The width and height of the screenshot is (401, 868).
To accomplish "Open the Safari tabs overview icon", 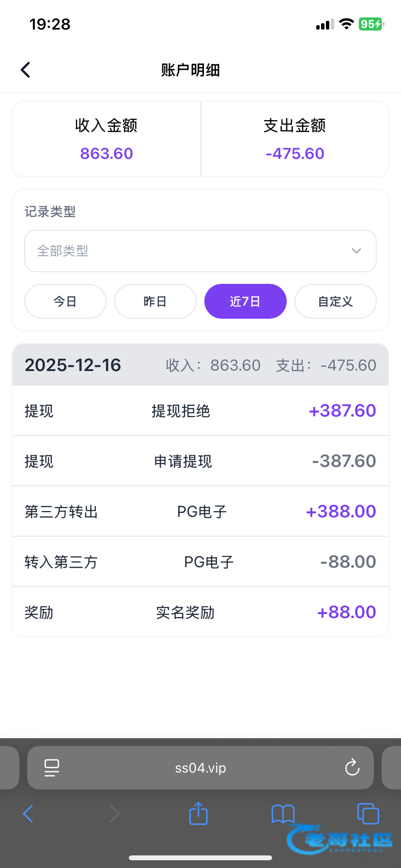I will pos(368,813).
